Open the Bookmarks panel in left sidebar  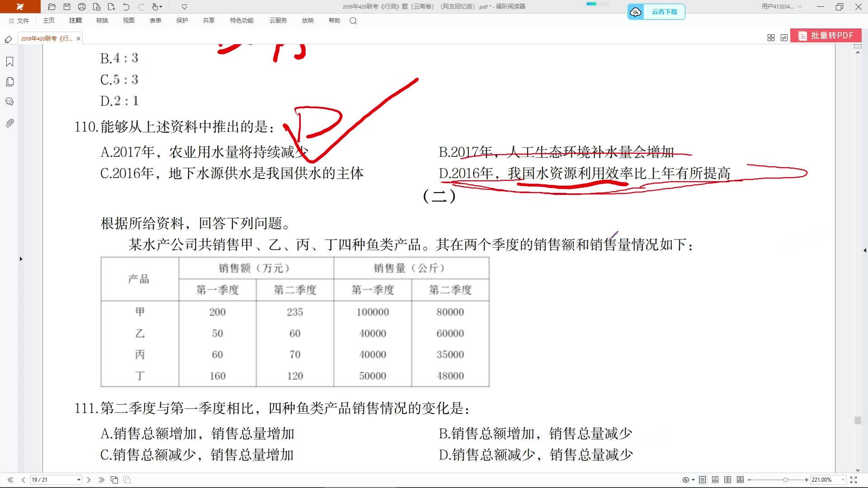[x=9, y=62]
